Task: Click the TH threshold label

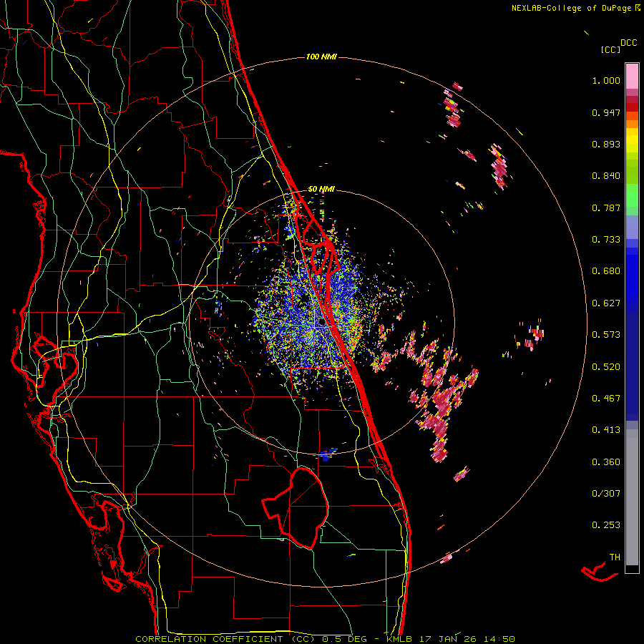Action: pyautogui.click(x=615, y=557)
